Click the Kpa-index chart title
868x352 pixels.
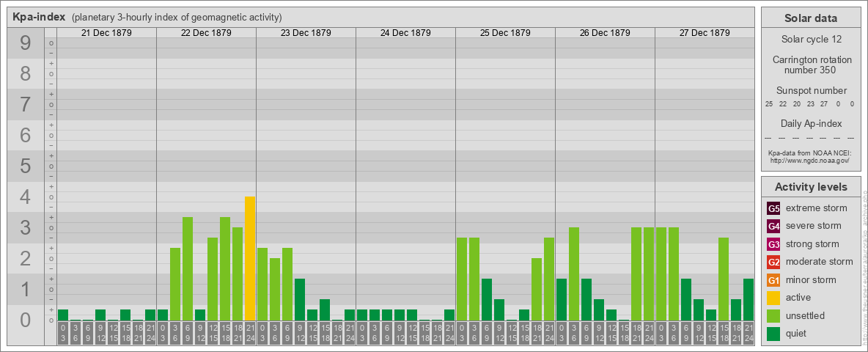coord(39,17)
